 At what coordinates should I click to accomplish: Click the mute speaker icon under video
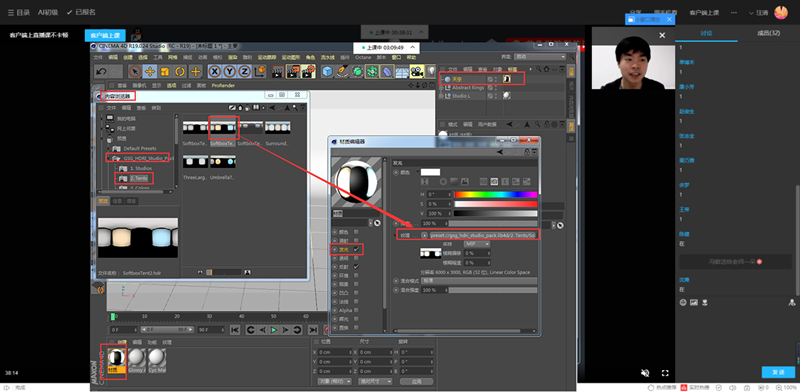(x=645, y=373)
